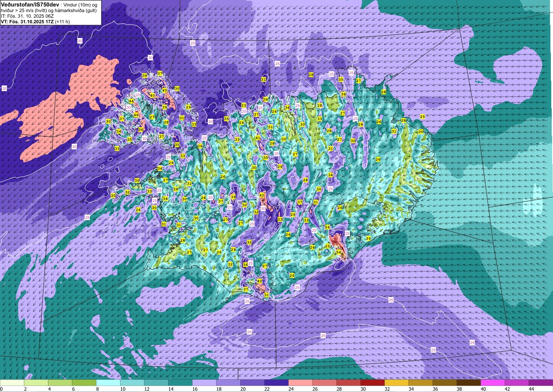Click the light pink 24–26 legend swatch
The height and width of the screenshot is (392, 553).
pos(300,383)
